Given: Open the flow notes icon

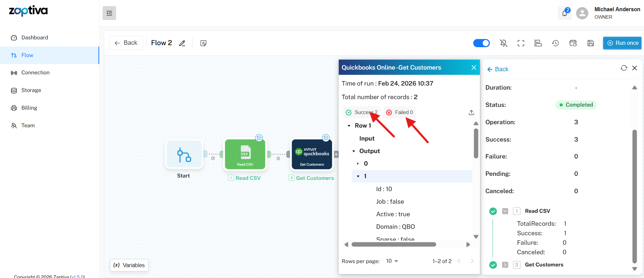Looking at the screenshot, I should pos(203,43).
